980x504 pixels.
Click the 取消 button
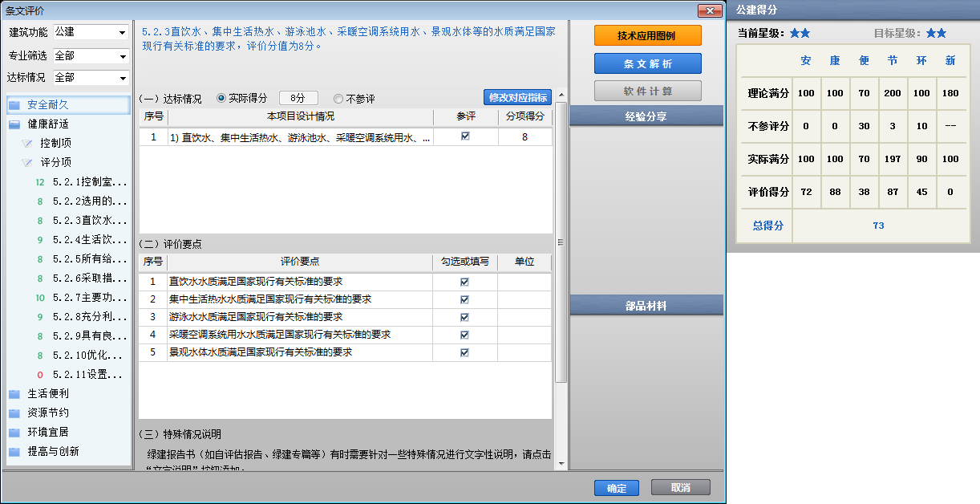[x=681, y=487]
